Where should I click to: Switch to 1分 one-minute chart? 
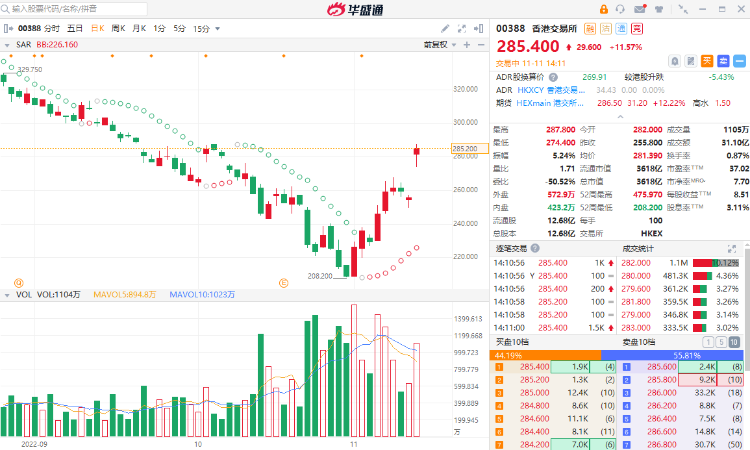tap(159, 29)
